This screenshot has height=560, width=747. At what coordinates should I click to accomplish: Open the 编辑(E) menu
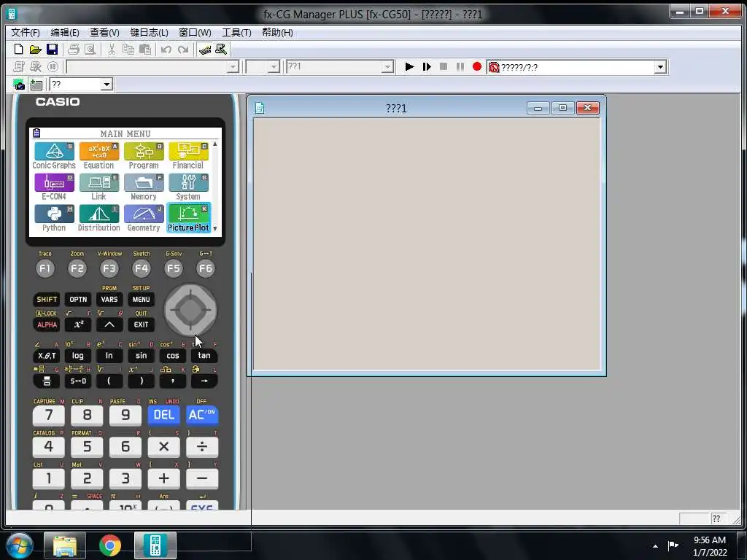(x=65, y=32)
